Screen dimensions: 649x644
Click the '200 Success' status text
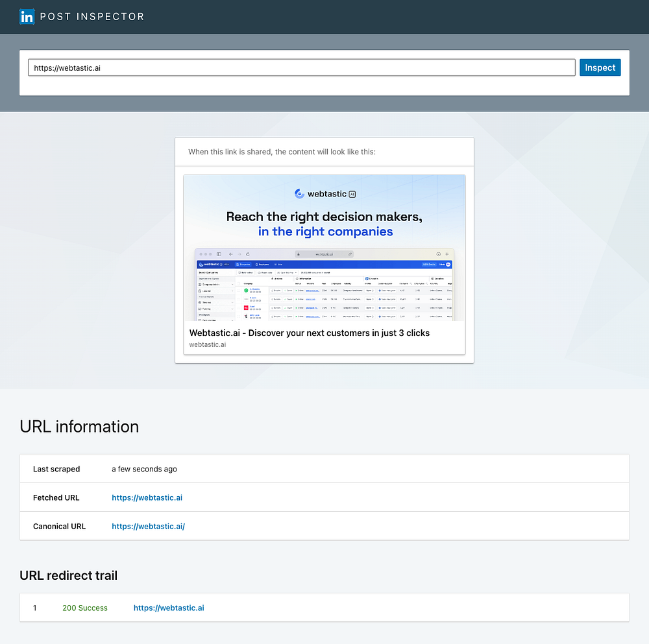[85, 608]
